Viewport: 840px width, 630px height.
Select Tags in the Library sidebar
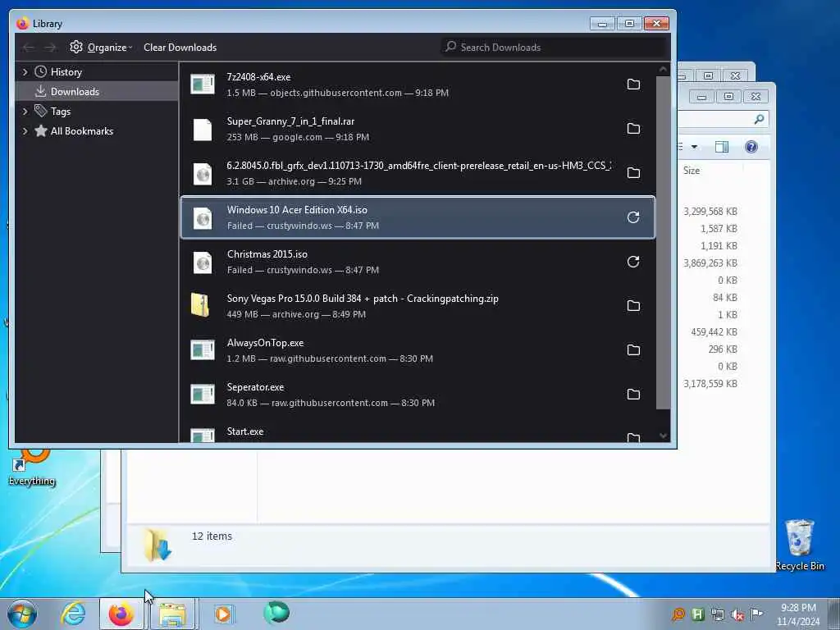pyautogui.click(x=97, y=112)
